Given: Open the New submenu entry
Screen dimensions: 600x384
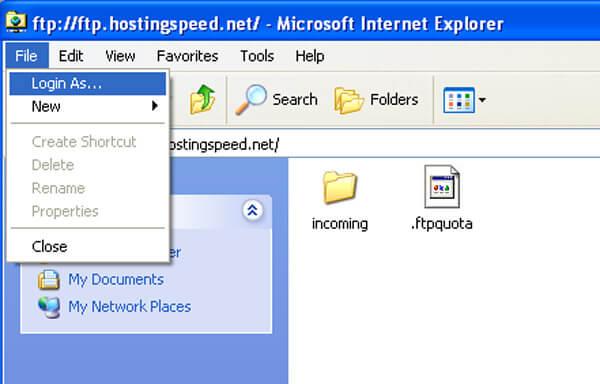Looking at the screenshot, I should [88, 106].
